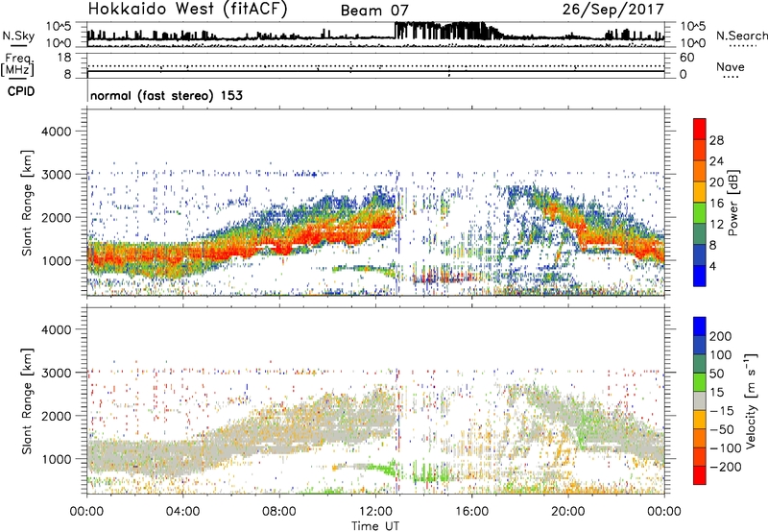Screen dimensions: 768x532
Task: Click the '16' tick on the power colorbar
Action: [716, 204]
